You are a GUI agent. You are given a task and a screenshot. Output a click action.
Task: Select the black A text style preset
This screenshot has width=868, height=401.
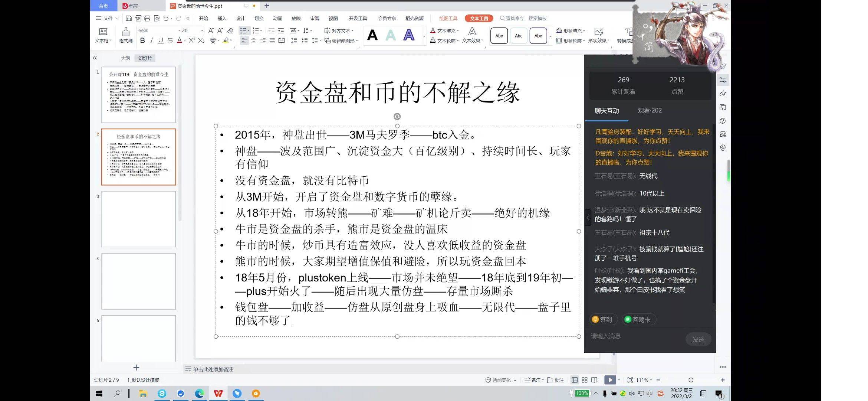coord(372,35)
